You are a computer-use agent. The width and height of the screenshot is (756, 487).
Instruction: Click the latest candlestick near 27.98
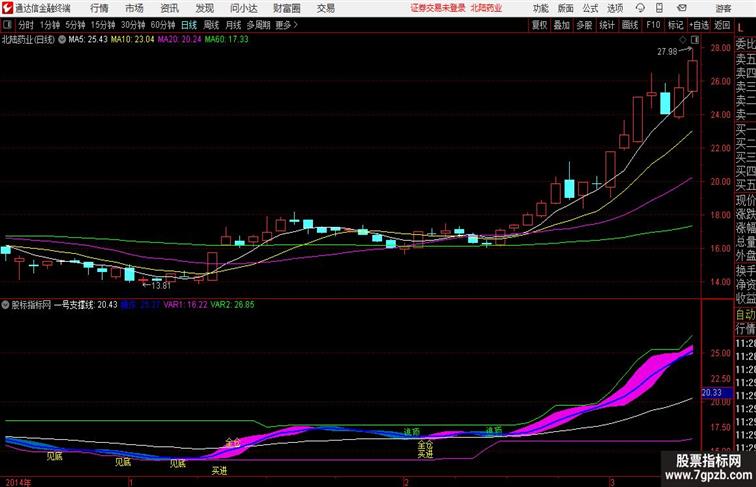coord(692,74)
